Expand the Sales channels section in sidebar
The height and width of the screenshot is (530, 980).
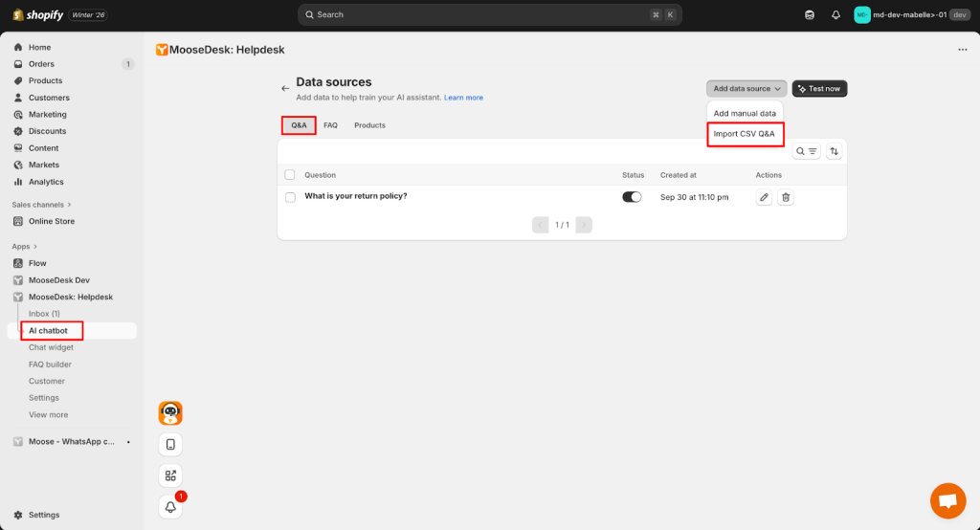(x=69, y=205)
